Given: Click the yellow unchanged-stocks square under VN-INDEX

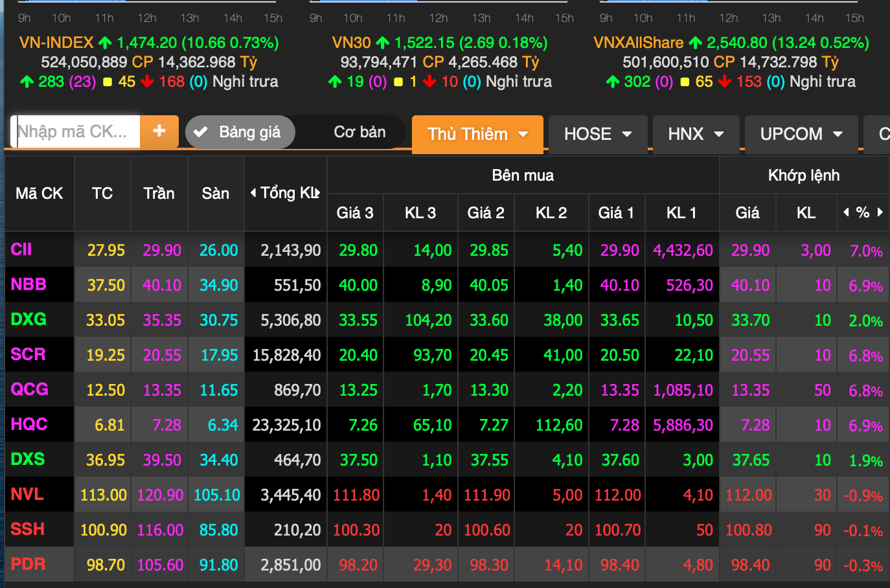Looking at the screenshot, I should [x=108, y=82].
